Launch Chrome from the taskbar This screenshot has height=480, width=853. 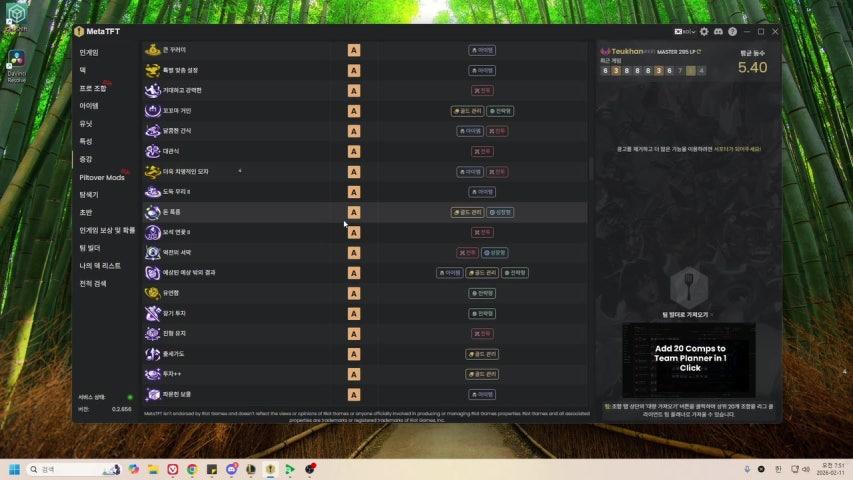click(x=192, y=469)
